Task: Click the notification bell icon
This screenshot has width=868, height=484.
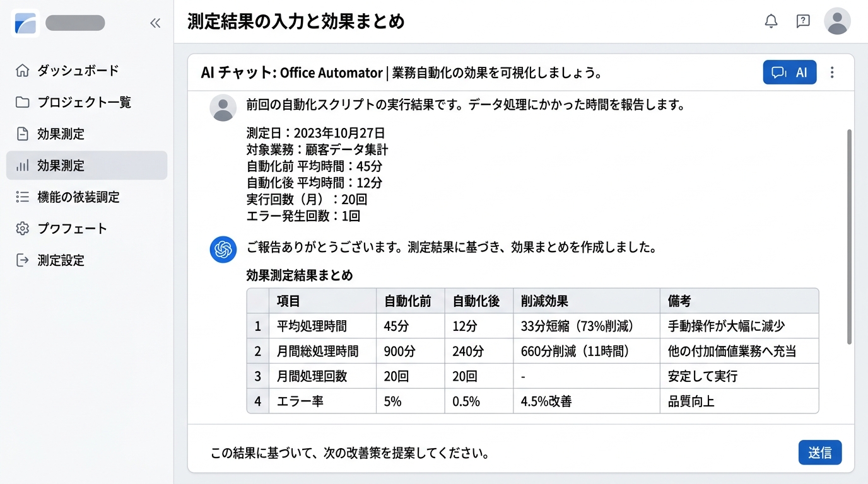Action: point(771,21)
